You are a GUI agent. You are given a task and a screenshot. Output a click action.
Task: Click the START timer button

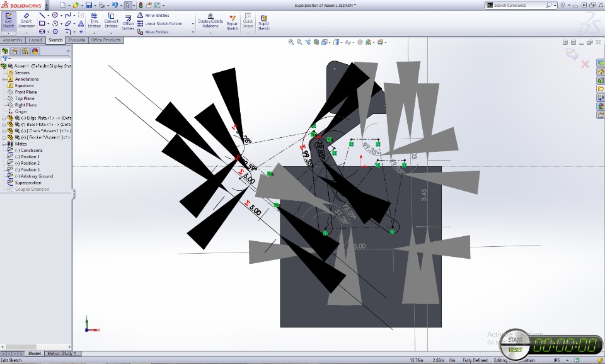tap(515, 340)
